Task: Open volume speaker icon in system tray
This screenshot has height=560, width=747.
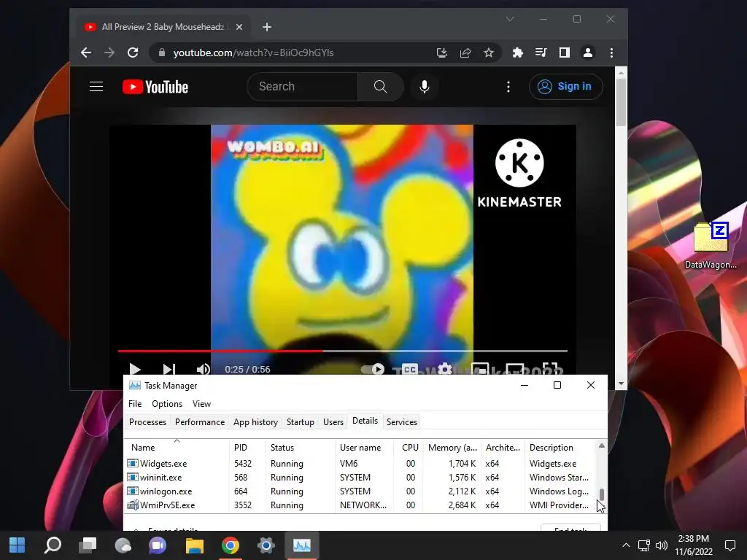Action: pyautogui.click(x=661, y=545)
